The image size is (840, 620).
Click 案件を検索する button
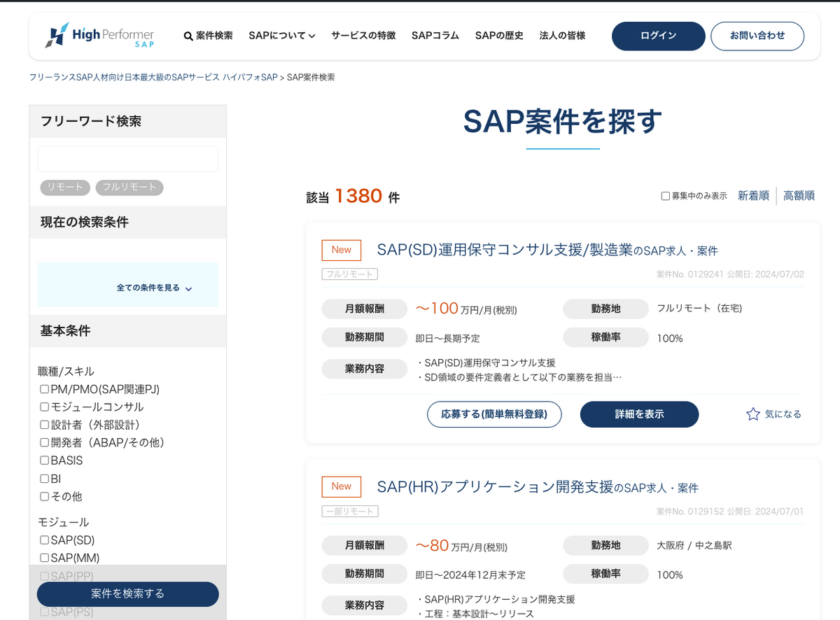coord(128,594)
